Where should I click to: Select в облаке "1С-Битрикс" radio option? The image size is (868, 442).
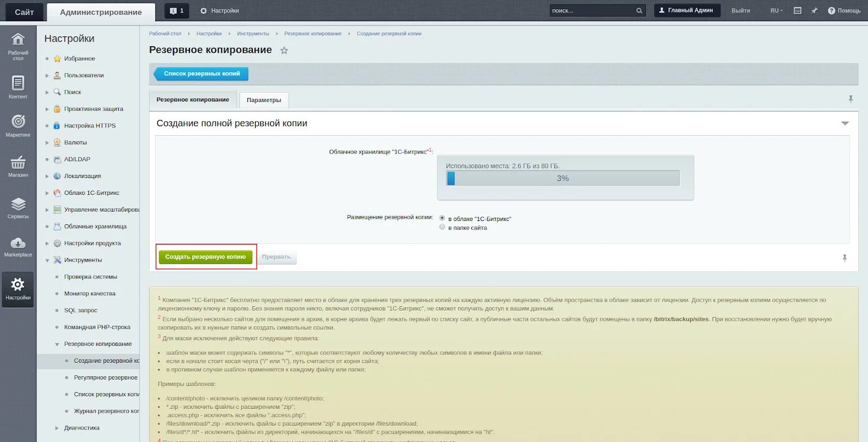pos(442,218)
